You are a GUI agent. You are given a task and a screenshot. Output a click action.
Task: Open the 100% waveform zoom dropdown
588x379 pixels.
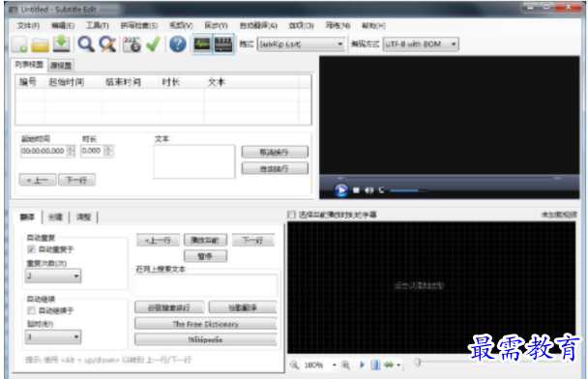(x=320, y=364)
